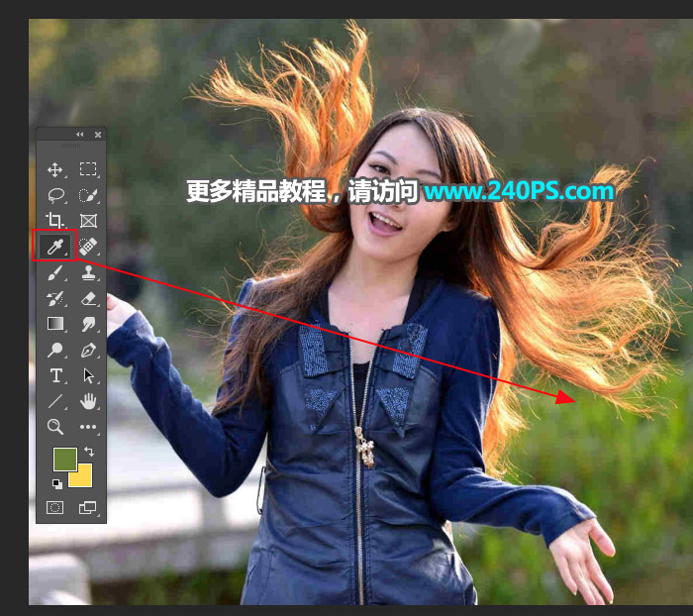Close the floating tools panel
The image size is (693, 616).
pos(98,135)
